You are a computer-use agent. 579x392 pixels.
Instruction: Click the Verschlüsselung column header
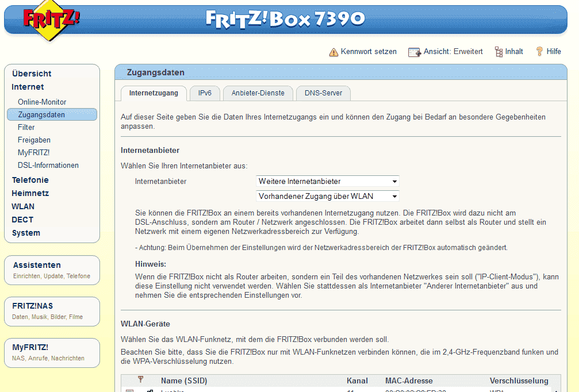[519, 381]
